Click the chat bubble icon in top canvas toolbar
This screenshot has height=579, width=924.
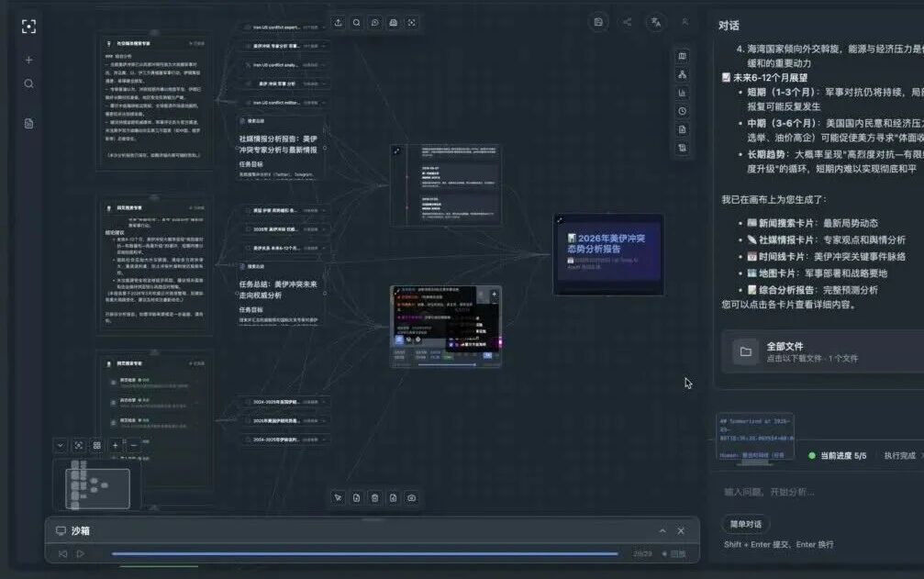point(374,22)
